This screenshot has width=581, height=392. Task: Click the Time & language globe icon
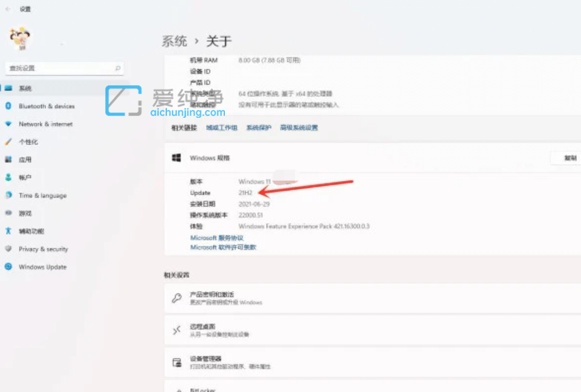tap(8, 194)
